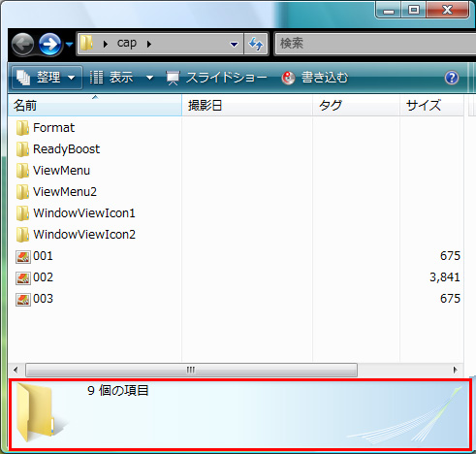Open the address bar history dropdown
Viewport: 476px width, 454px height.
pyautogui.click(x=234, y=44)
